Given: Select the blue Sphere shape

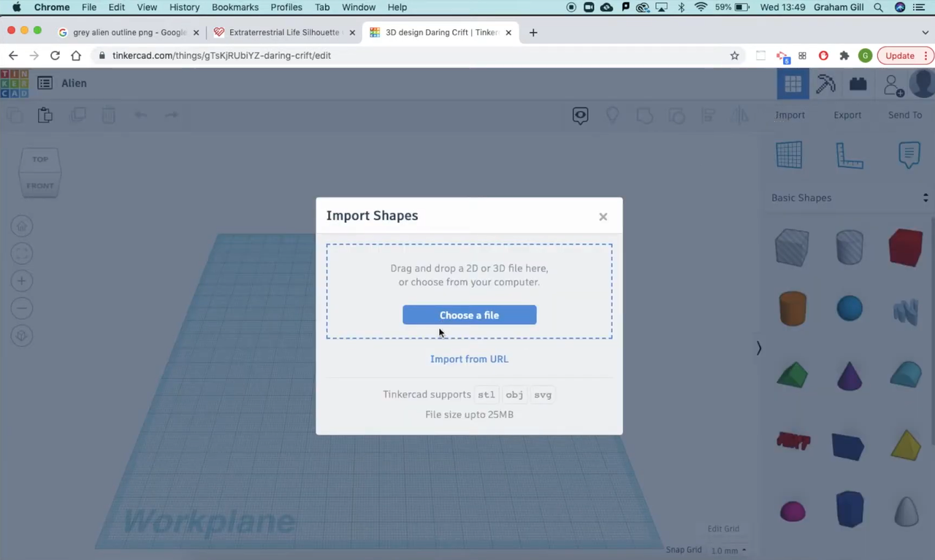Looking at the screenshot, I should click(x=850, y=308).
